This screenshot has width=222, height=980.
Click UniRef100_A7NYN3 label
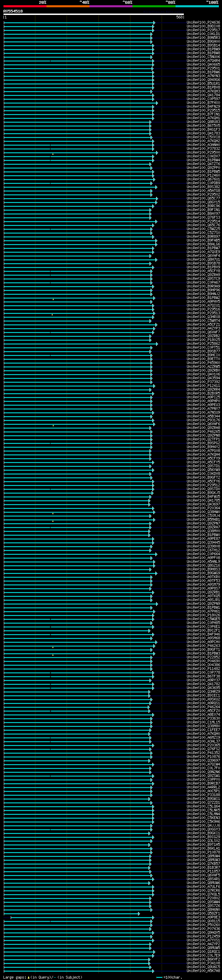pos(203,76)
